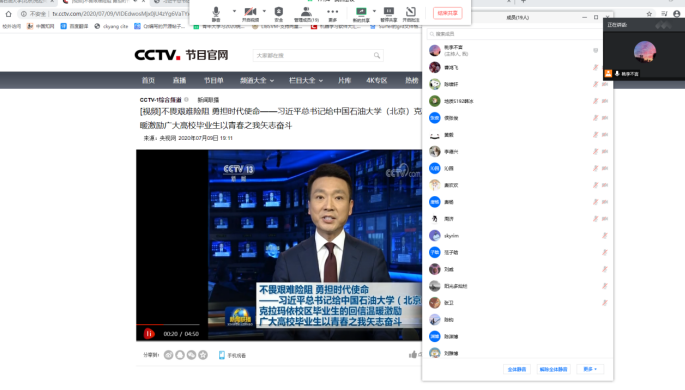Toggle camera icon of third participant
The height and width of the screenshot is (390, 685).
click(605, 84)
